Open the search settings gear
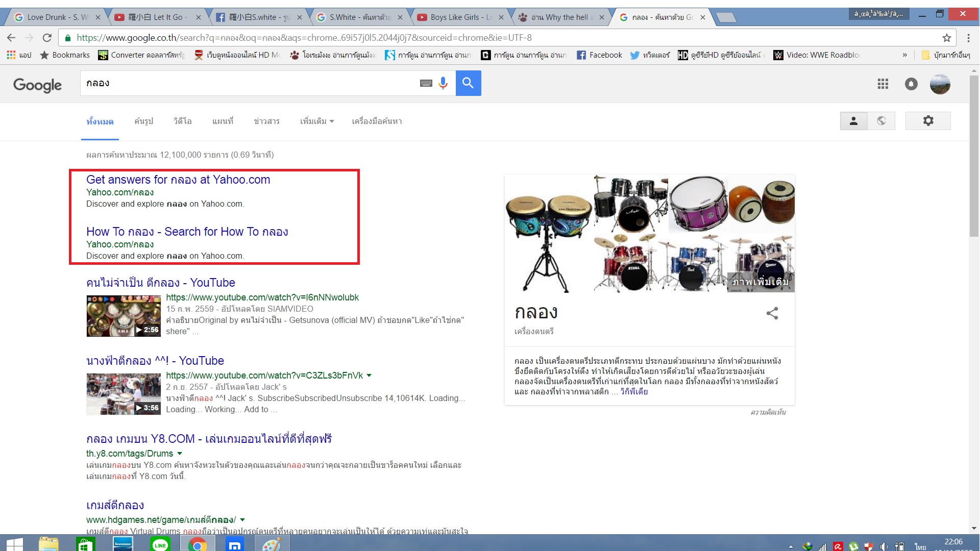The image size is (980, 551). coord(928,121)
